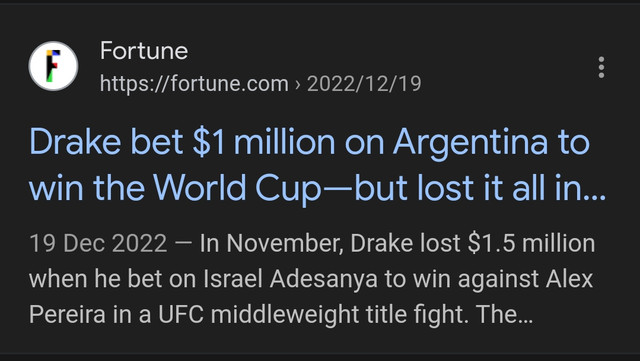Open the three-dot result options menu
This screenshot has width=640, height=361.
click(x=601, y=67)
